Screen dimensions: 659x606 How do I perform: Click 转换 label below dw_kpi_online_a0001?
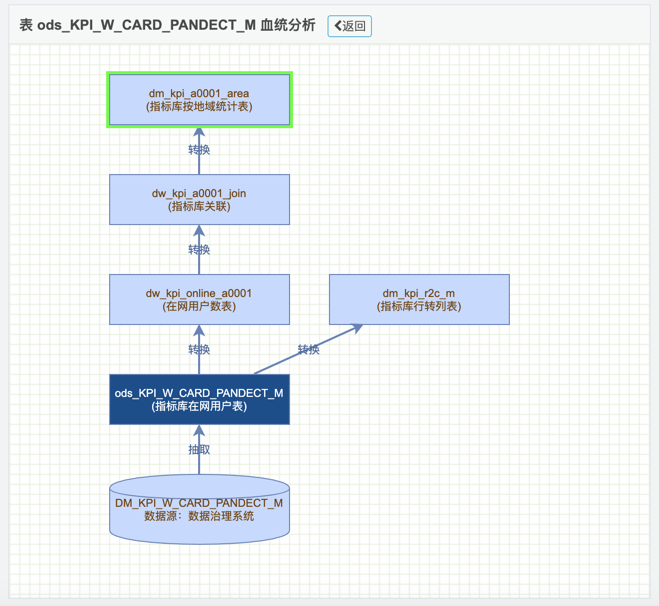tap(199, 350)
